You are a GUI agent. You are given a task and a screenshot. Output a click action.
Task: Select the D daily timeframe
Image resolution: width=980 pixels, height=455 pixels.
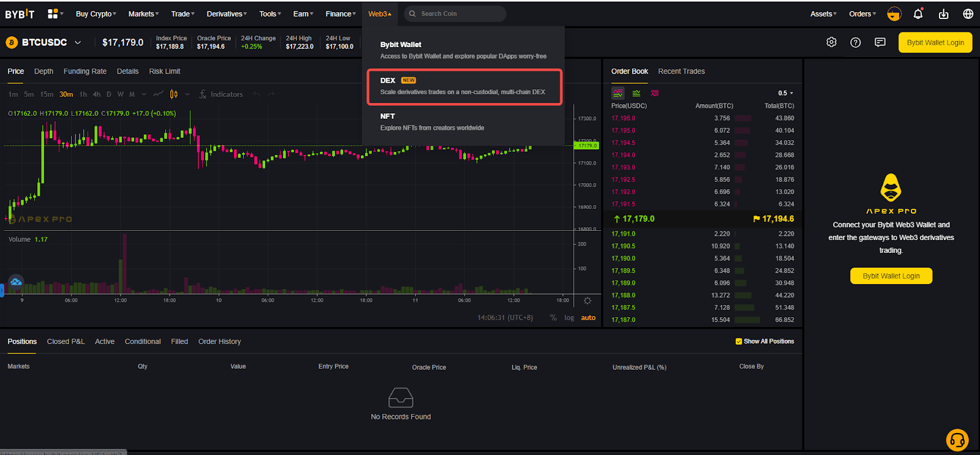tap(109, 94)
